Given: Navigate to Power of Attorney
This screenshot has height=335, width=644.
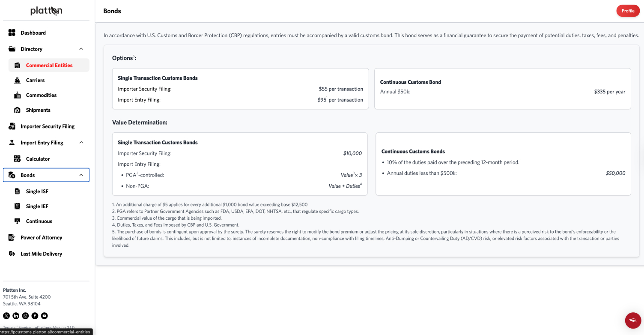Looking at the screenshot, I should [x=41, y=238].
